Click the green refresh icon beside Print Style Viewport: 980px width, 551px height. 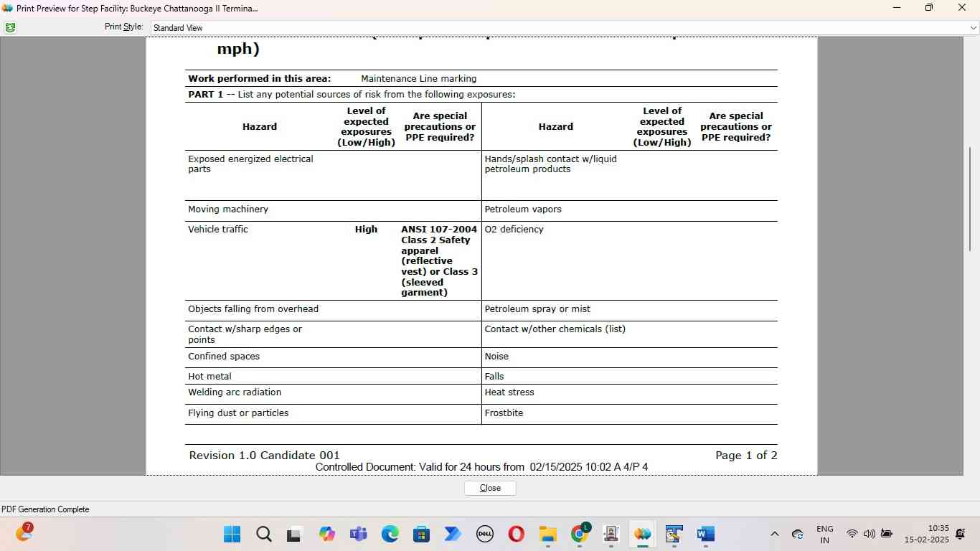tap(10, 27)
